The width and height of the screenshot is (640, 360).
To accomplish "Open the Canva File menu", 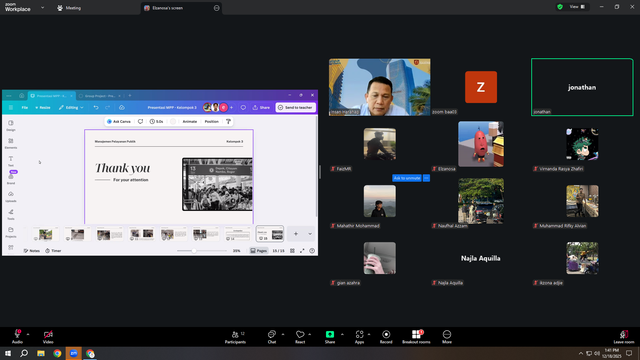I will (x=24, y=107).
